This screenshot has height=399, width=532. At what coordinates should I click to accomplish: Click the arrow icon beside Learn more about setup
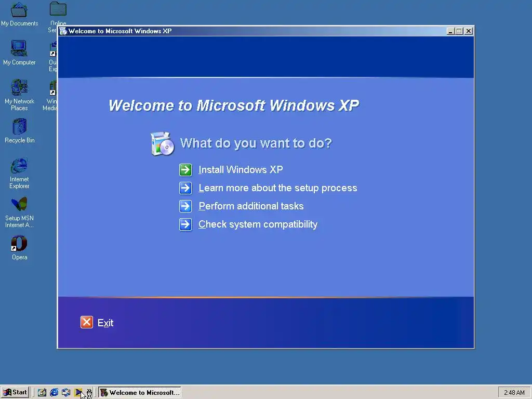pyautogui.click(x=185, y=188)
